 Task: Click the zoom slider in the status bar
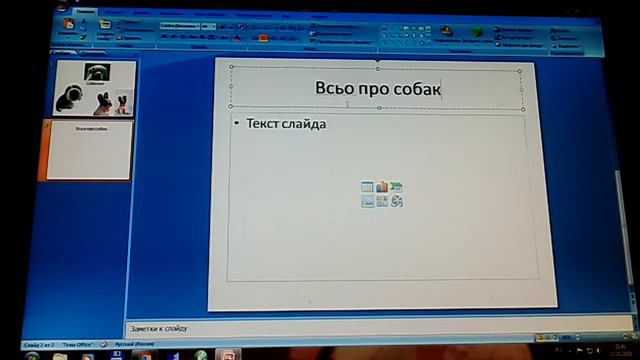pyautogui.click(x=600, y=337)
